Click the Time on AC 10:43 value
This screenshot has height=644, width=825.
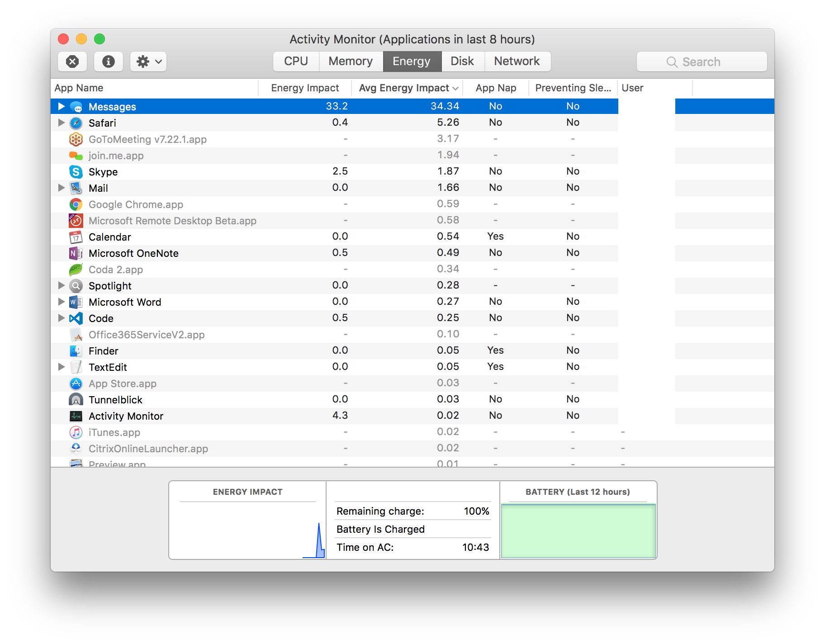(x=476, y=547)
